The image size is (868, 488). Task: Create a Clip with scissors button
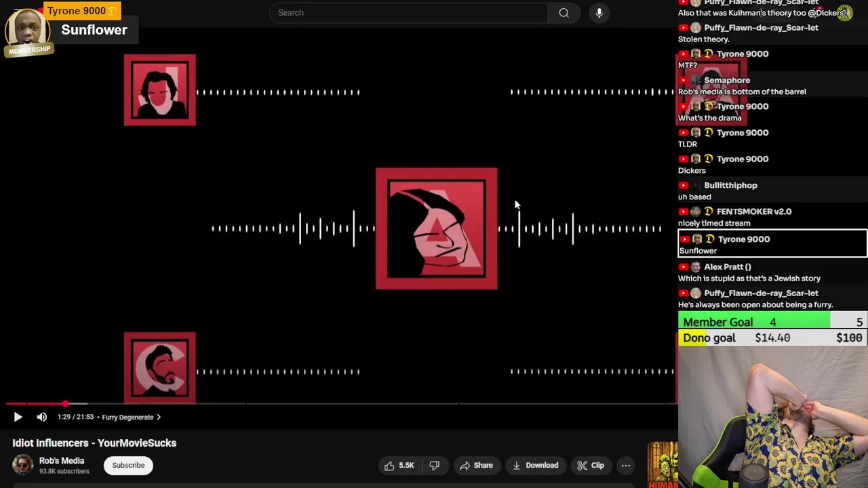591,466
